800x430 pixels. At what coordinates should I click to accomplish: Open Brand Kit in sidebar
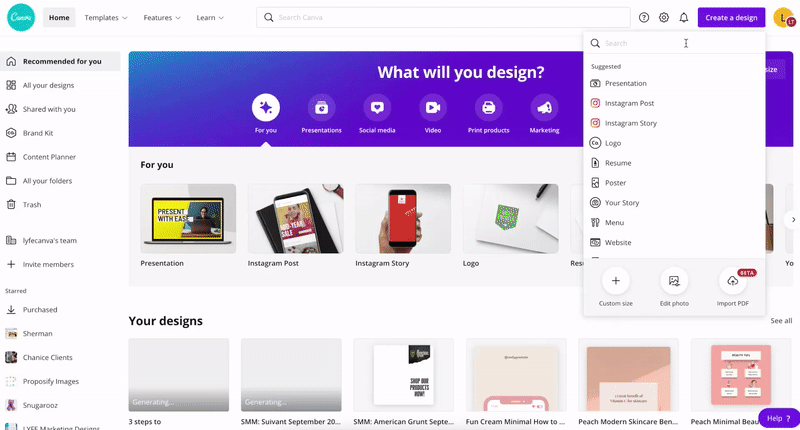[x=60, y=133]
